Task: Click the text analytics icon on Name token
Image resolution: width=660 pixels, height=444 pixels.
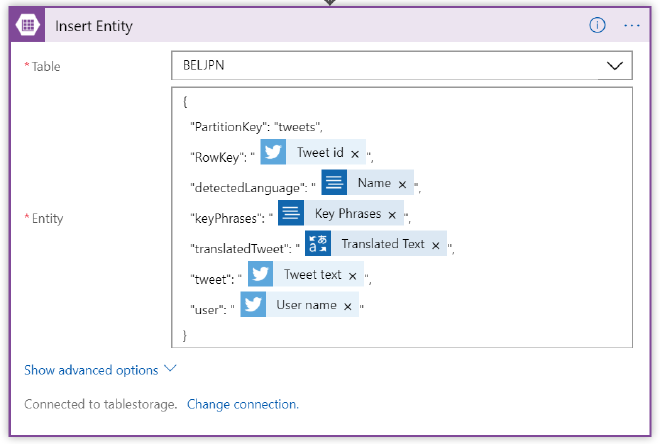Action: (334, 184)
